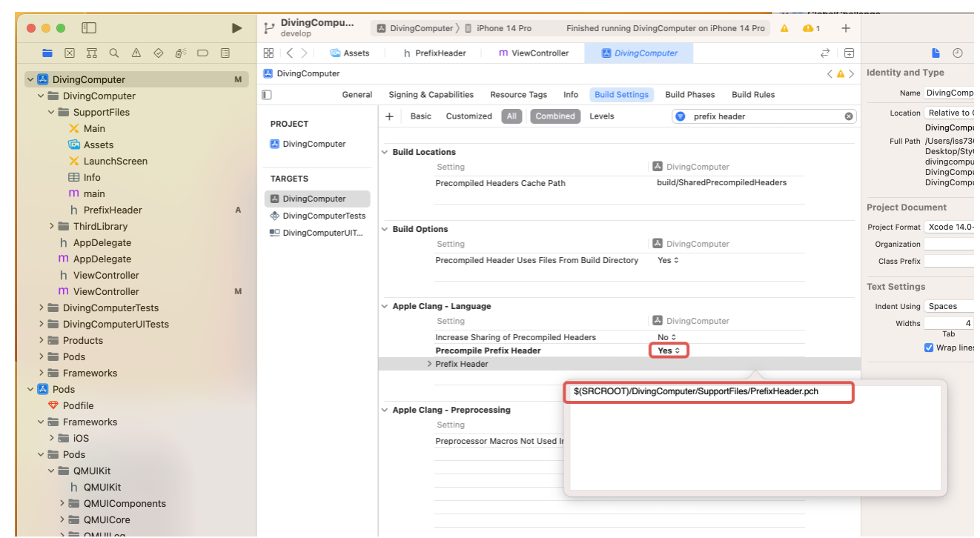The height and width of the screenshot is (538, 980).
Task: Open the Report navigator
Action: click(x=225, y=53)
